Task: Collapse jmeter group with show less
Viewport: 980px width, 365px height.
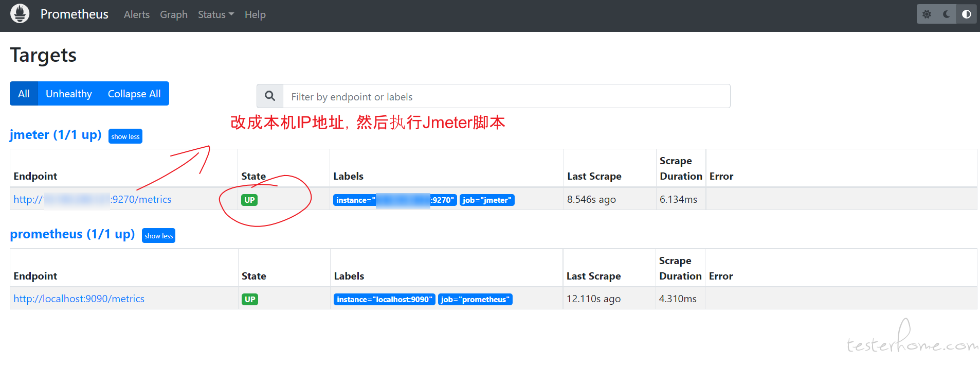Action: (125, 136)
